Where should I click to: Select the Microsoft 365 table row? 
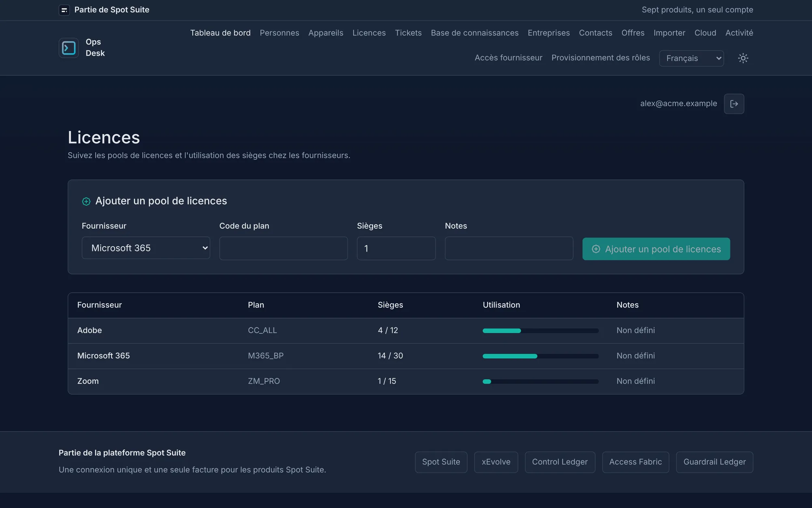pyautogui.click(x=406, y=356)
